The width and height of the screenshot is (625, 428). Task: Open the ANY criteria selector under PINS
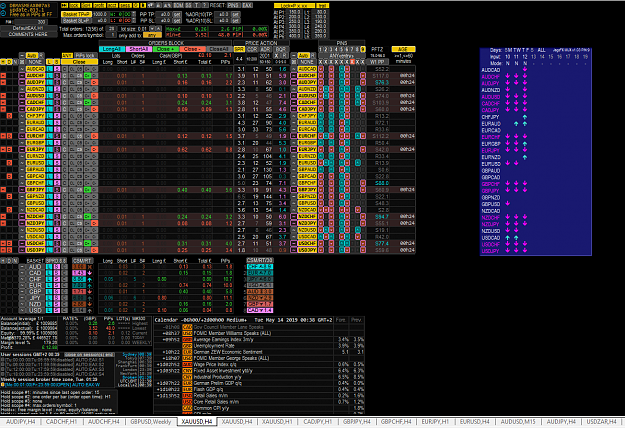coord(342,56)
